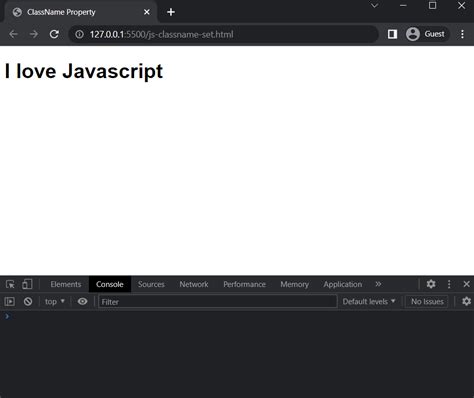The image size is (474, 398).
Task: Switch to the Console tab
Action: [110, 284]
